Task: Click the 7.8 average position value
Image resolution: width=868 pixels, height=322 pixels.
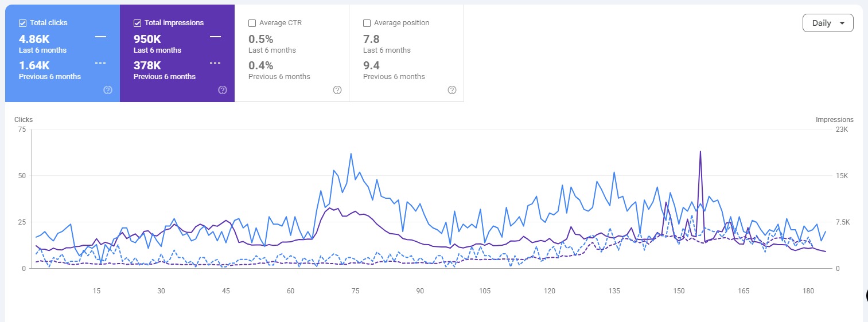Action: click(371, 40)
